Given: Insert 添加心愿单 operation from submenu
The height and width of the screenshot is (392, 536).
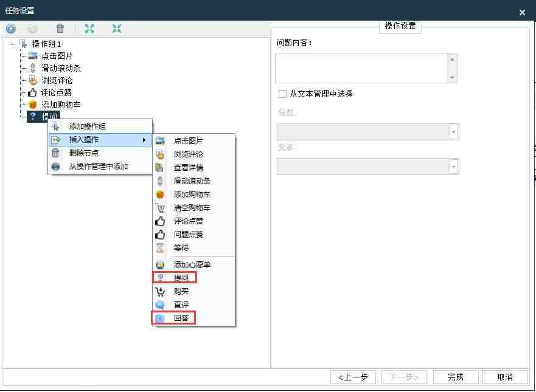Looking at the screenshot, I should pos(194,264).
